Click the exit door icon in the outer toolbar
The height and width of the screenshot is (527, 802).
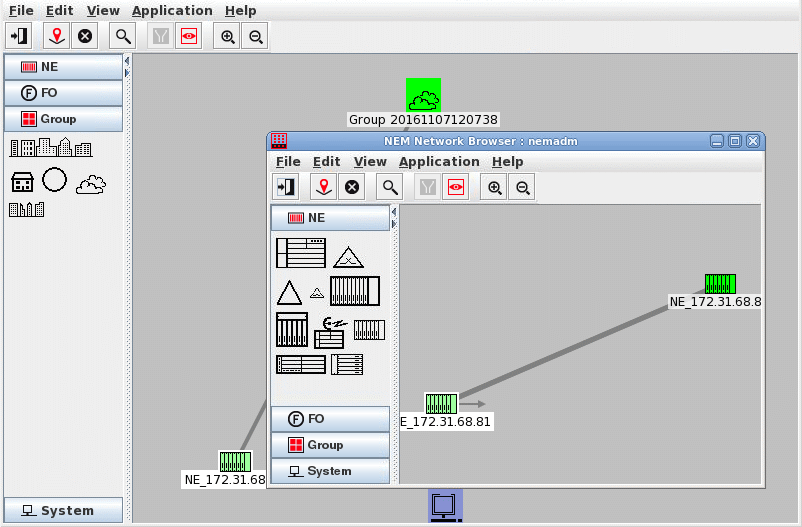20,36
